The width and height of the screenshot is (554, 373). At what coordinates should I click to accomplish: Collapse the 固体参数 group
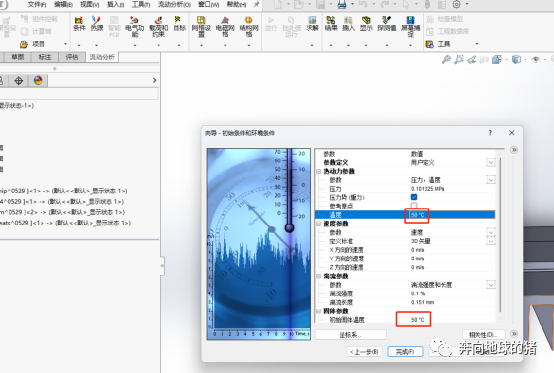click(x=318, y=311)
